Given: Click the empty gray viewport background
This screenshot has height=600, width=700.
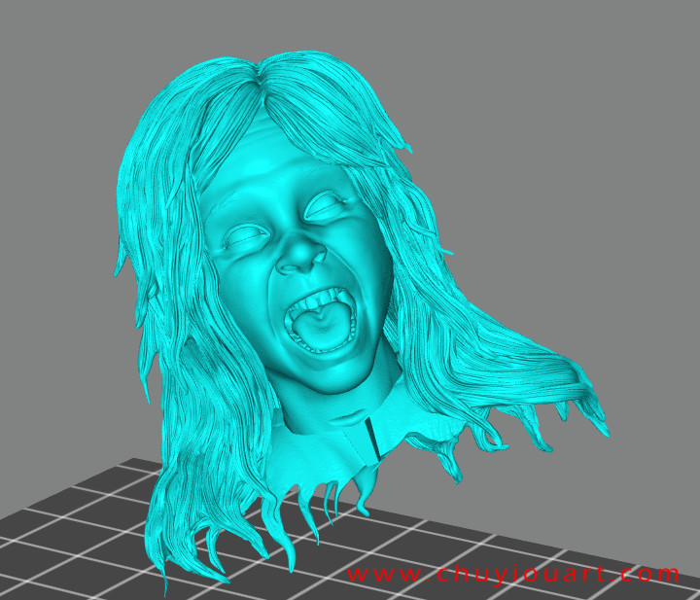Looking at the screenshot, I should tap(564, 146).
